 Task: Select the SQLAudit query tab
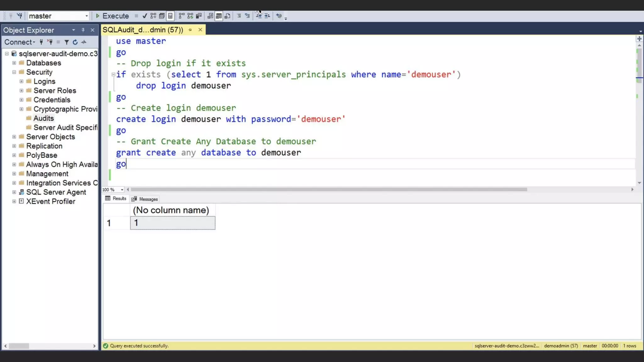click(x=143, y=30)
